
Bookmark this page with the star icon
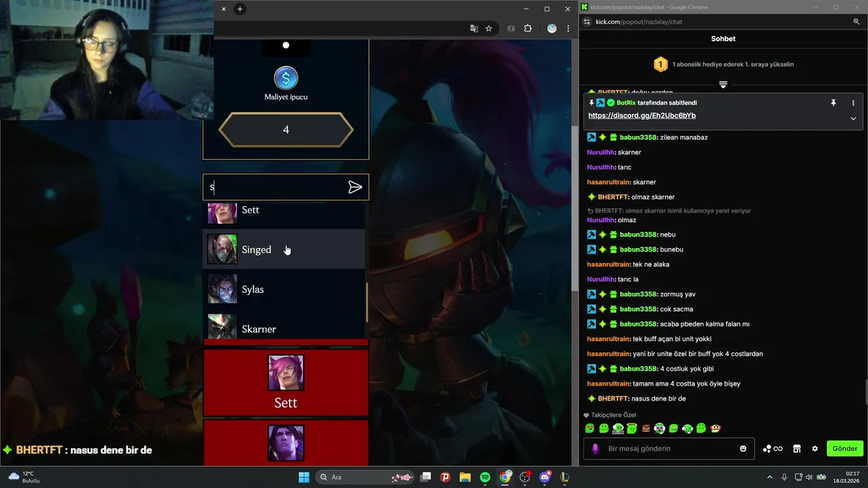[488, 28]
